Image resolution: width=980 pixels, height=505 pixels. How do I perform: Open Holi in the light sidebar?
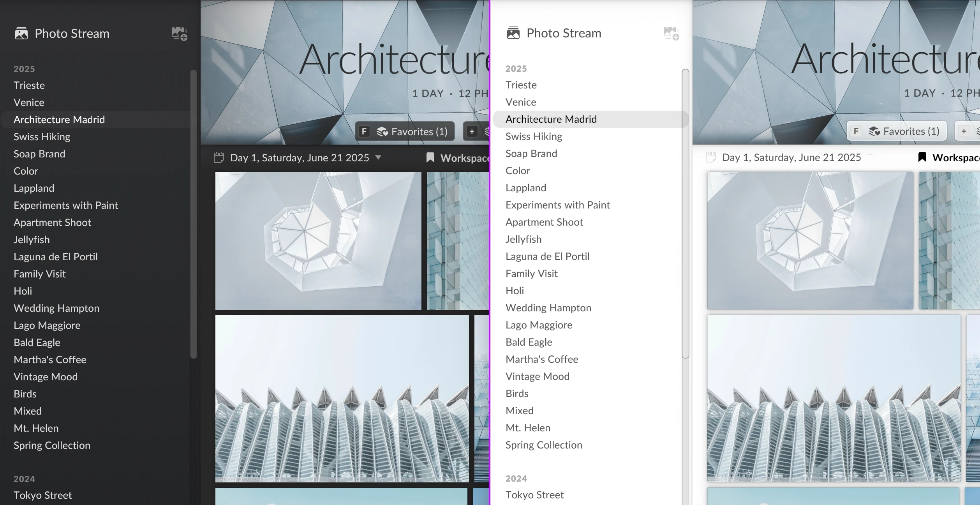(x=515, y=291)
